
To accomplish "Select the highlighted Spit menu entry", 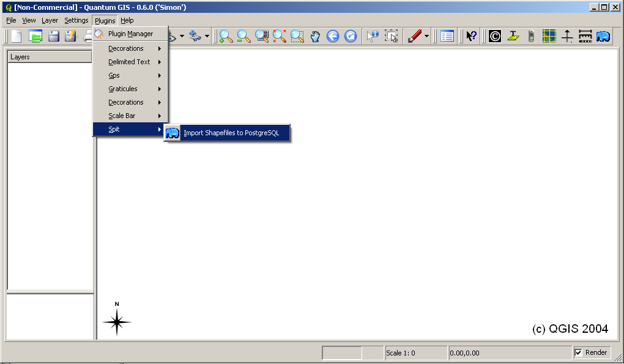I will click(130, 129).
